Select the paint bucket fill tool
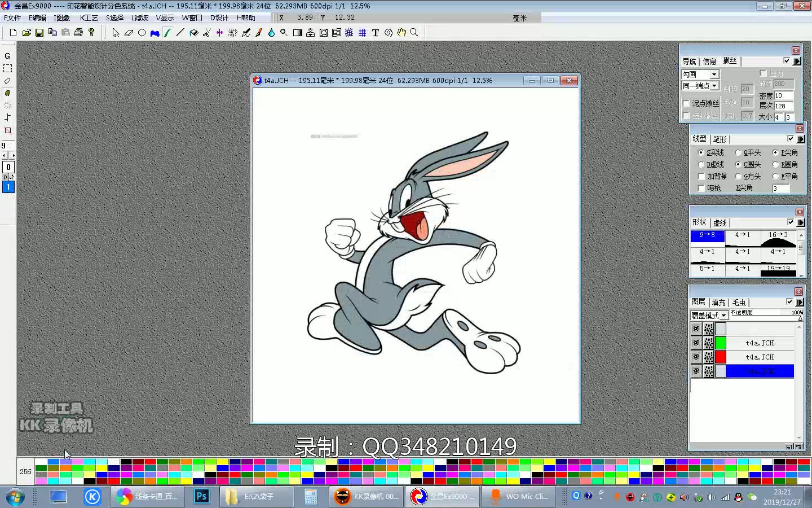Viewport: 812px width, 508px height. coord(193,33)
